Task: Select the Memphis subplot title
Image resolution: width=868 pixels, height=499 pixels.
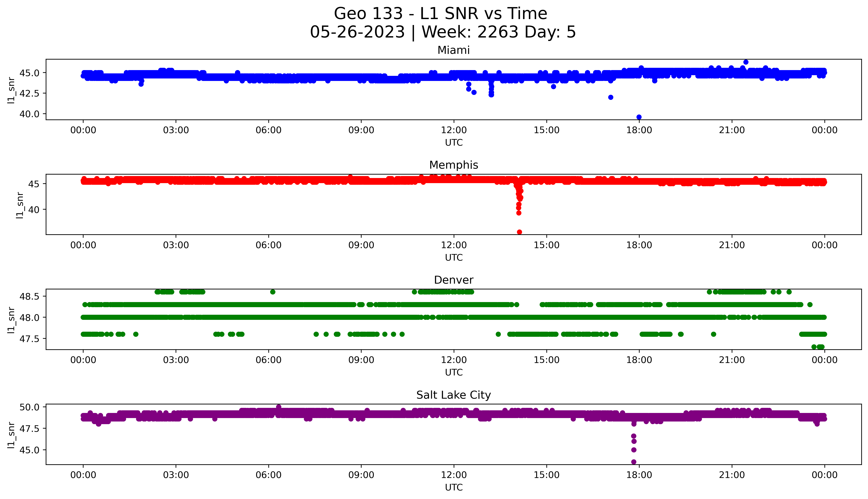Action: [453, 165]
